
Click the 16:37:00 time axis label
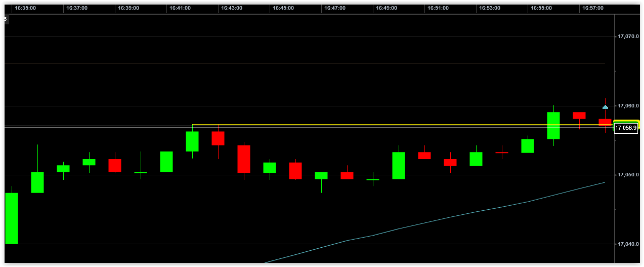click(77, 8)
